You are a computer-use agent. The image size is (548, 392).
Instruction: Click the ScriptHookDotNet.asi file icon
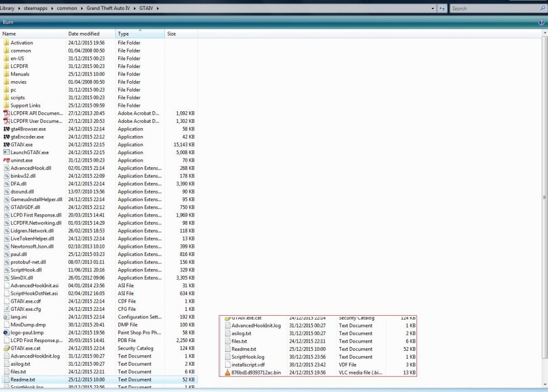6,293
